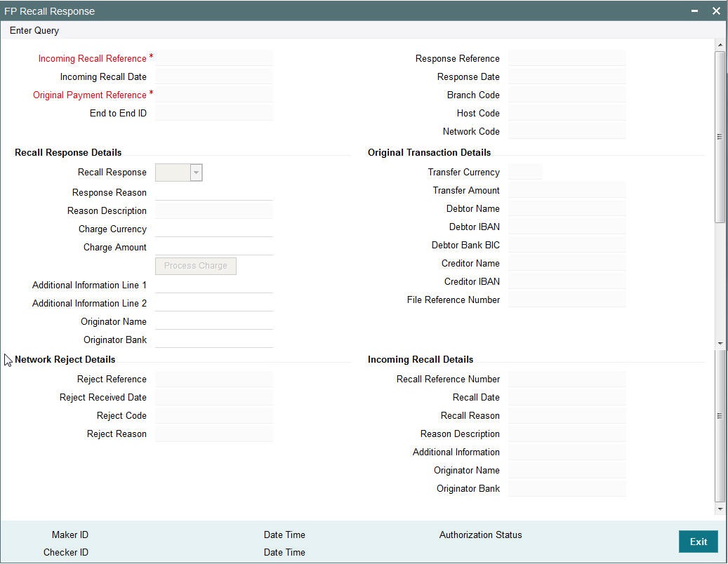Click the Charge Currency field
This screenshot has width=728, height=564.
coord(214,229)
